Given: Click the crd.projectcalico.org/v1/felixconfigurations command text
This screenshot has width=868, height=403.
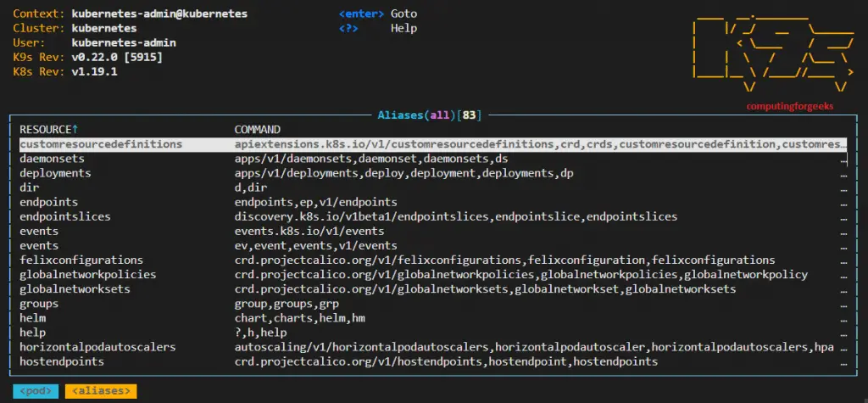Looking at the screenshot, I should point(505,260).
